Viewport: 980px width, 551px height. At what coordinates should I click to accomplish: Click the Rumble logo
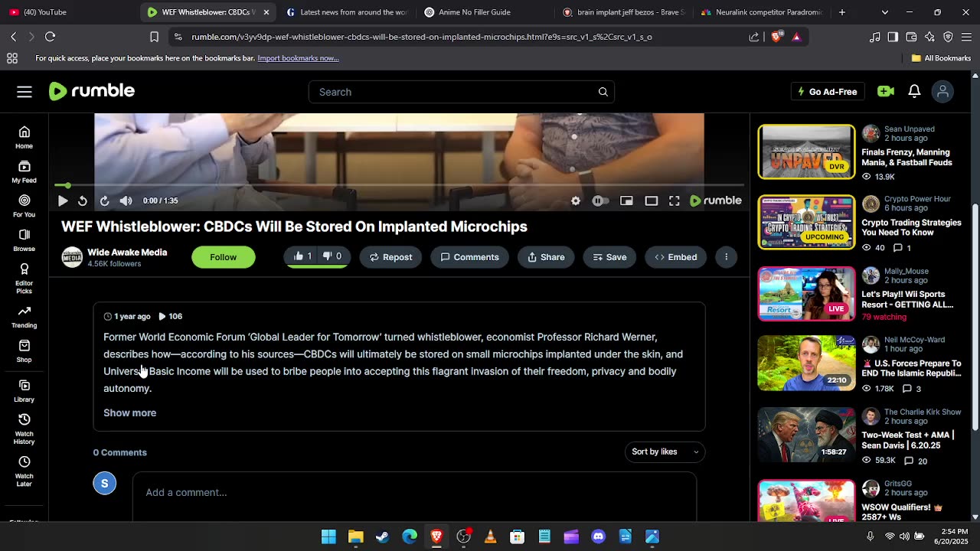click(x=92, y=91)
